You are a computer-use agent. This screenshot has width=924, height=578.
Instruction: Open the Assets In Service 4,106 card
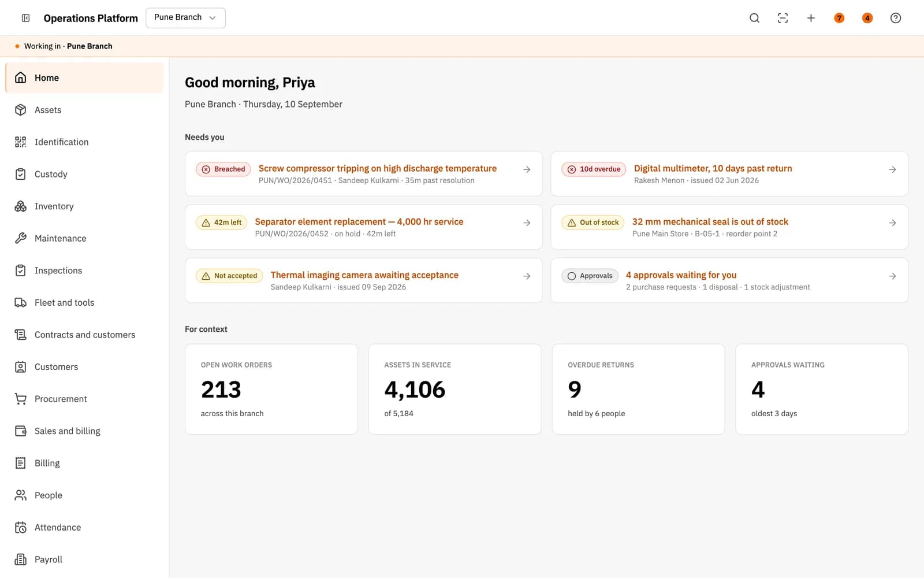tap(455, 389)
